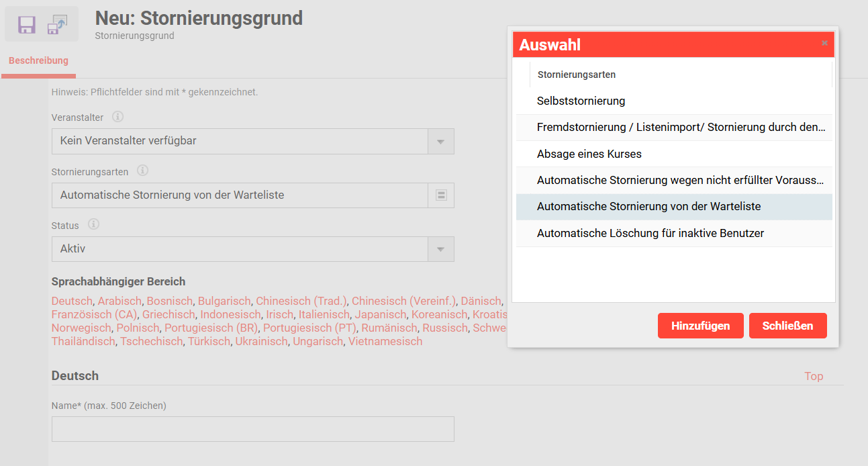The width and height of the screenshot is (868, 466).
Task: Click the info icon beside Stornierungsarten
Action: [142, 171]
